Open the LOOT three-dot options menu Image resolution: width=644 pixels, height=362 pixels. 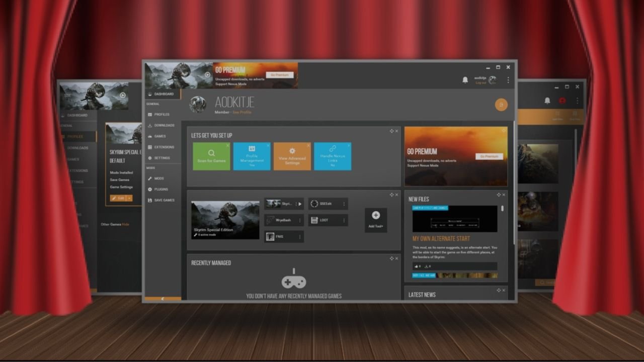[344, 220]
